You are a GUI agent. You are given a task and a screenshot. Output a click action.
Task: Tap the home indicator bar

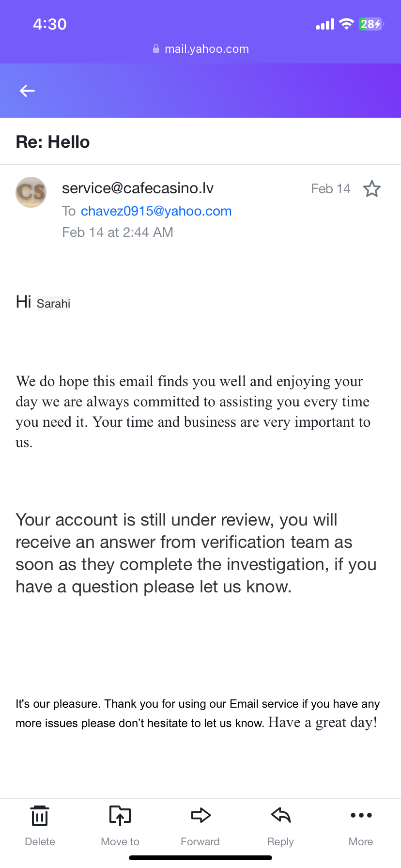[200, 858]
